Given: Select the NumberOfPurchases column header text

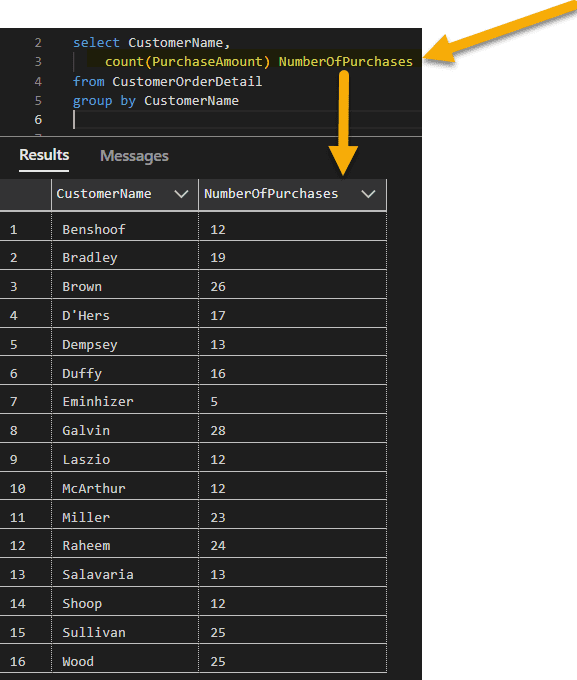Looking at the screenshot, I should coord(271,193).
